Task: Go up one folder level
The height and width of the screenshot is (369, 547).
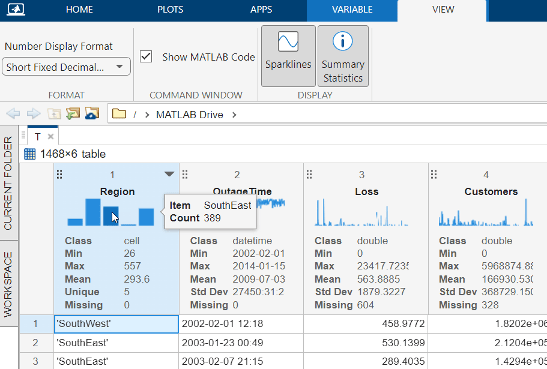Action: 54,114
